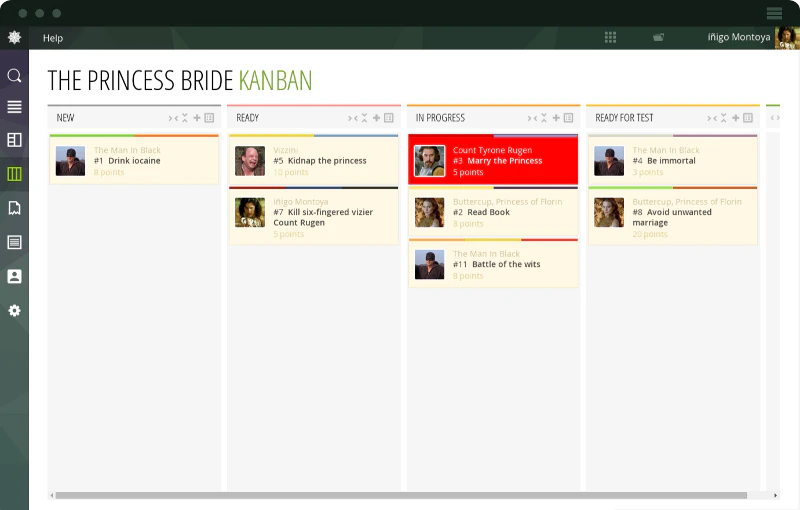Click the READY column title

click(x=247, y=118)
